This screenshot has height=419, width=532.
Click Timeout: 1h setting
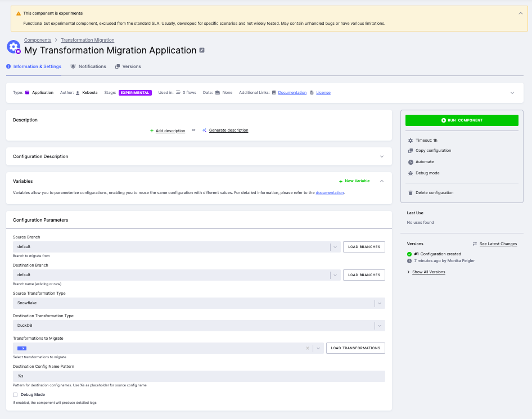pos(426,141)
